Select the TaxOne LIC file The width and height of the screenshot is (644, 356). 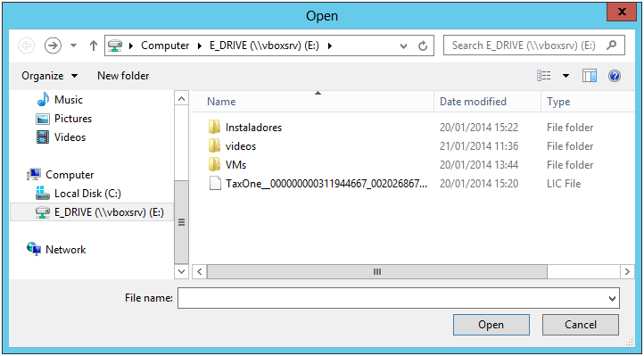pyautogui.click(x=326, y=184)
